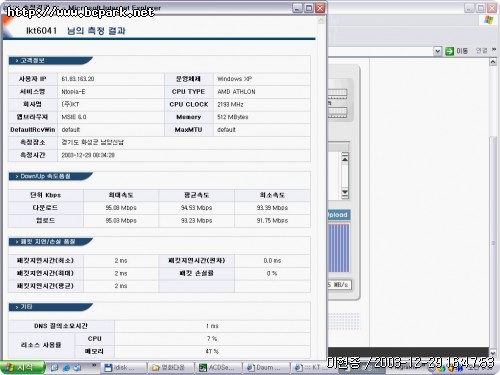Click the Show Desktop quick launch icon
Image resolution: width=500 pixels, height=375 pixels.
click(x=54, y=367)
